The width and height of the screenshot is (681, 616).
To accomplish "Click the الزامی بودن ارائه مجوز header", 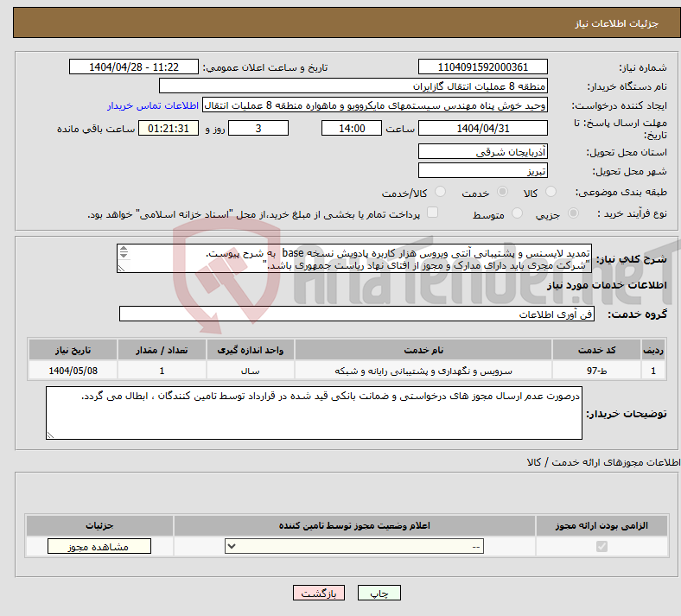I will [601, 525].
